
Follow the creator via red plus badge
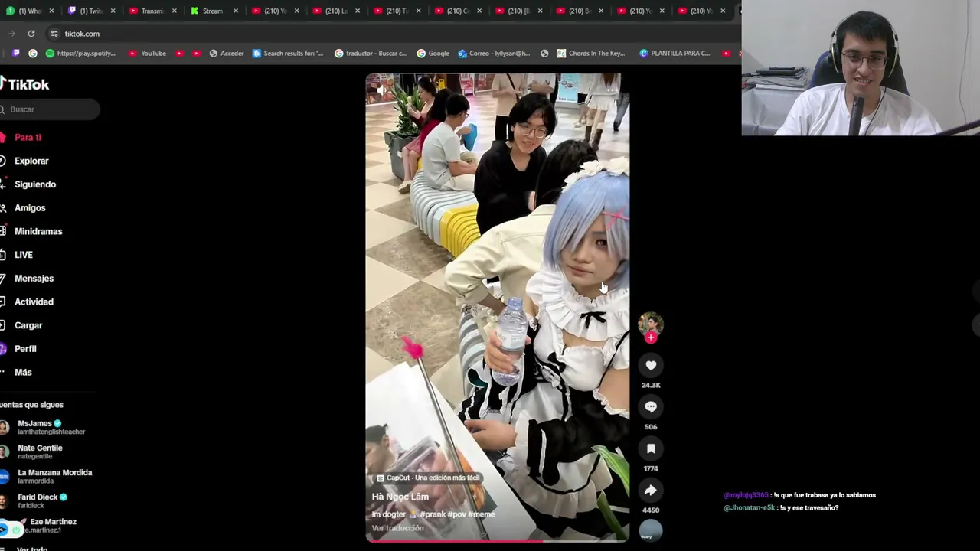tap(651, 337)
